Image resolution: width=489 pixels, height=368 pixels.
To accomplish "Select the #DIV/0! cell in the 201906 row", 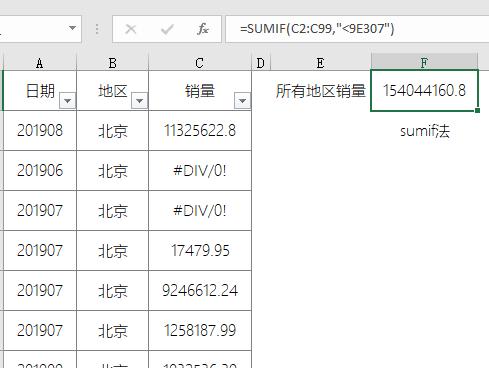I will pos(200,171).
